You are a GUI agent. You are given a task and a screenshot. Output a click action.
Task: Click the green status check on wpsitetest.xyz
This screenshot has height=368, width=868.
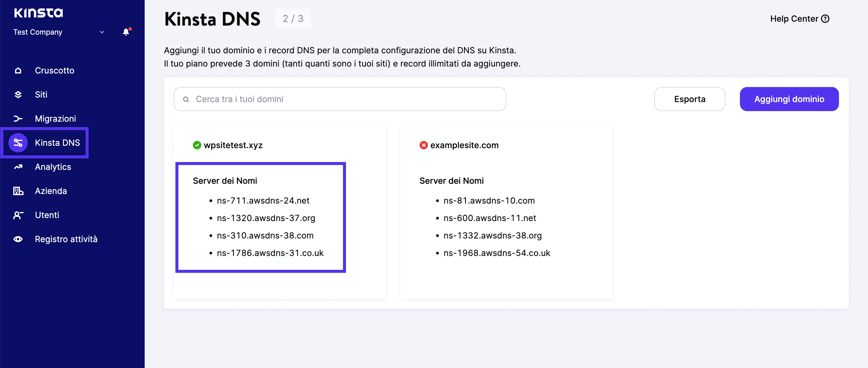coord(197,145)
